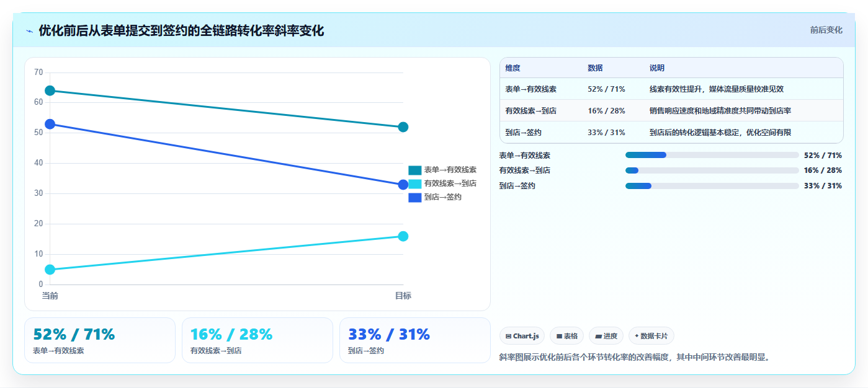Image resolution: width=868 pixels, height=388 pixels.
Task: Click the 表单→有效线索 progress bar
Action: pos(712,155)
